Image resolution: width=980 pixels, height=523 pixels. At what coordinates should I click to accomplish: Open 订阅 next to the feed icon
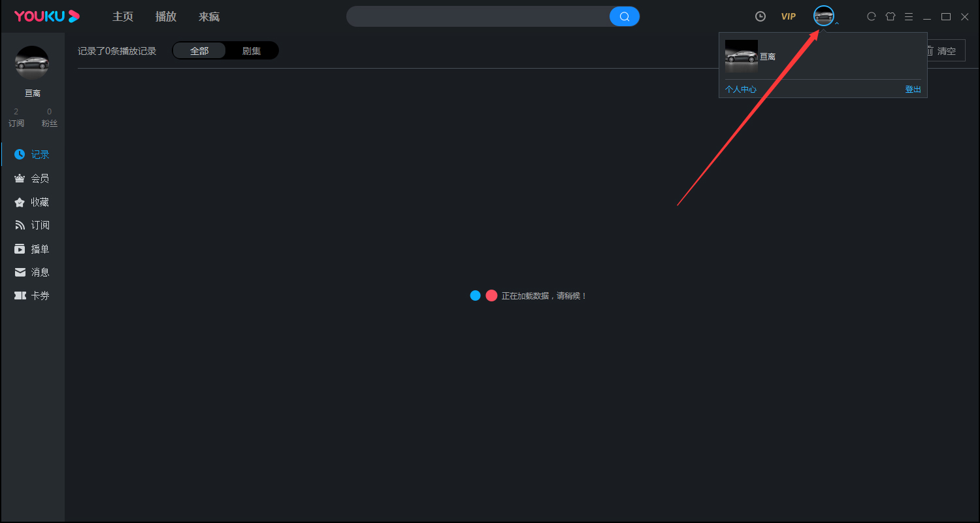tap(33, 226)
